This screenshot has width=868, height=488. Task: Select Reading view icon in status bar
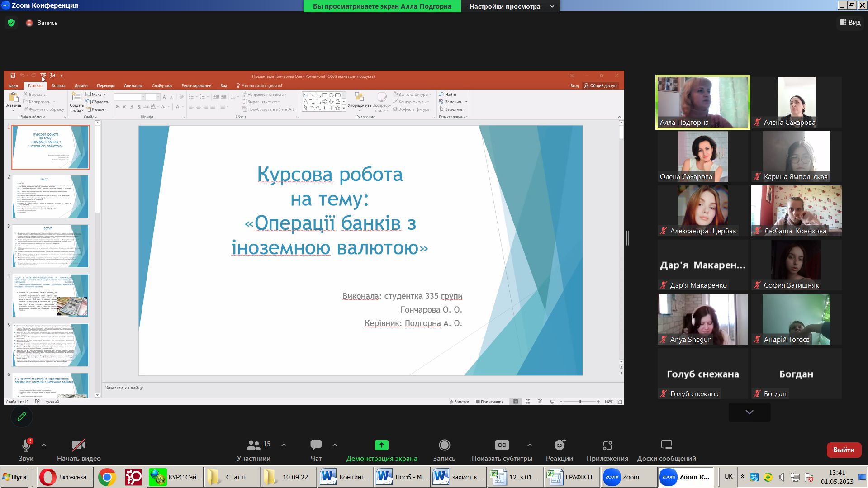pyautogui.click(x=540, y=402)
